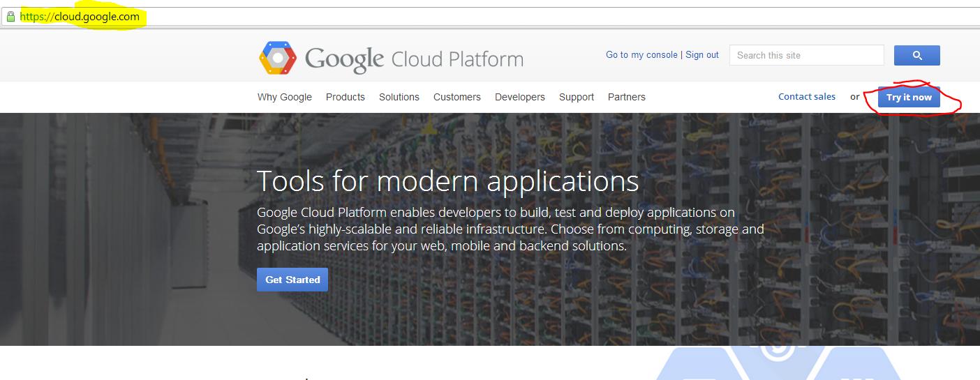
Task: Click the Contact sales link
Action: 807,97
